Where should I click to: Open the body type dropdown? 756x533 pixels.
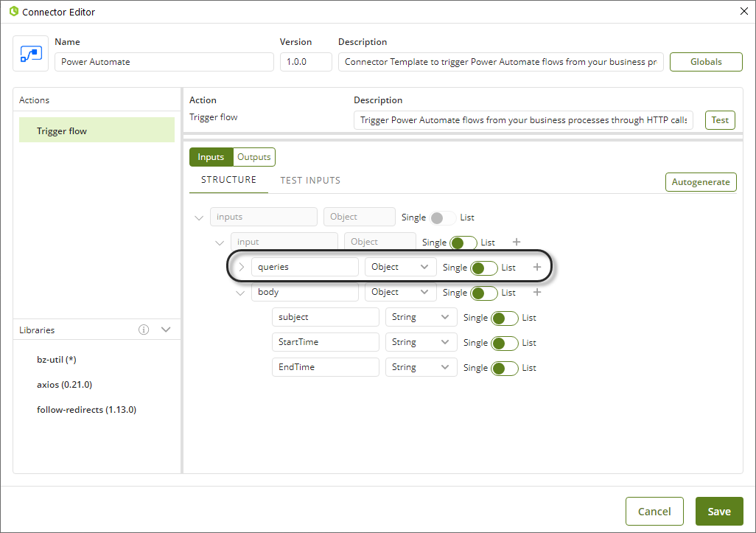point(401,292)
